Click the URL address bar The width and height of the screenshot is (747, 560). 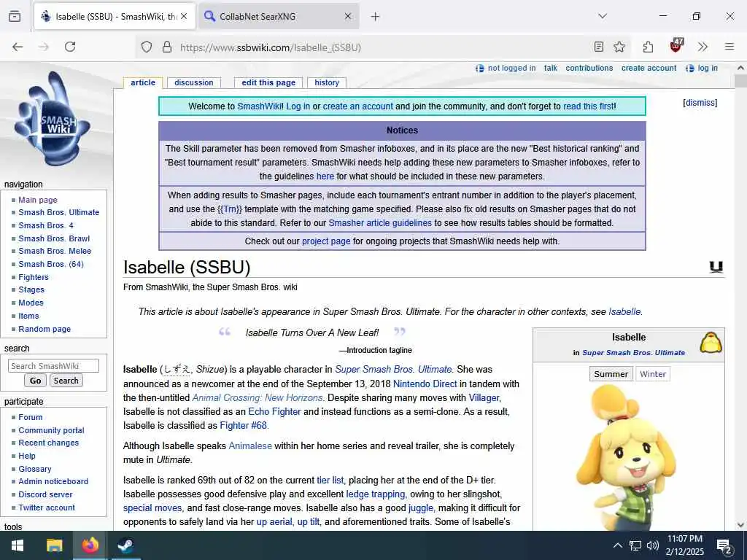coord(381,47)
